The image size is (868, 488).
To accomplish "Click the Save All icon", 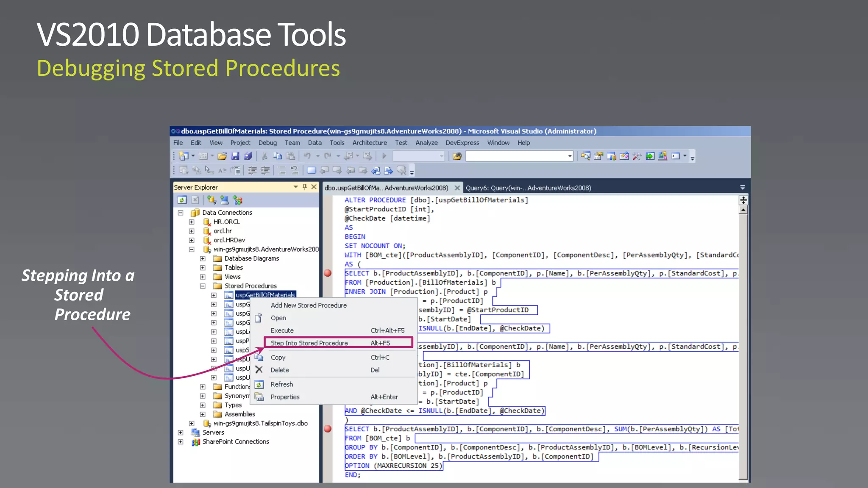I will pos(248,156).
